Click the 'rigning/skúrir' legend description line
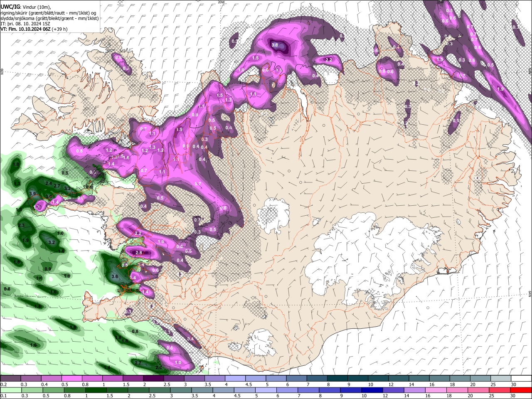 coord(49,13)
